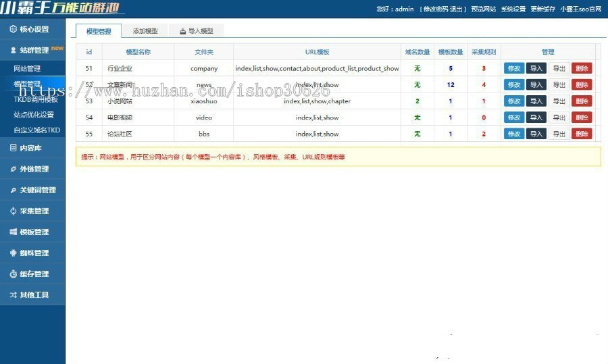Click 删除 button for 论坛社区 row

[582, 134]
